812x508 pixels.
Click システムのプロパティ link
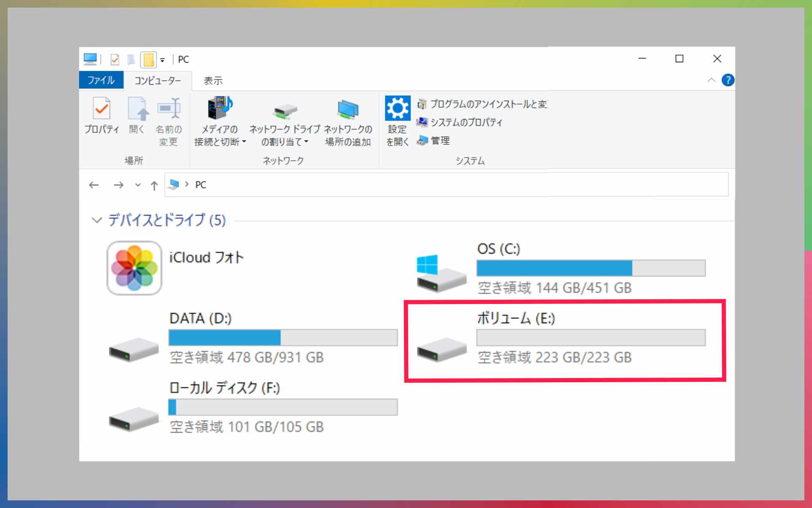pyautogui.click(x=466, y=122)
